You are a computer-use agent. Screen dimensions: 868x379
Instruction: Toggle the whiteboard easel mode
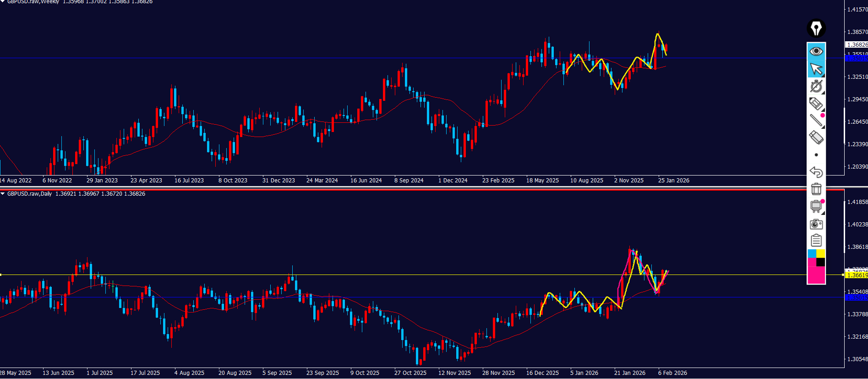click(x=816, y=206)
